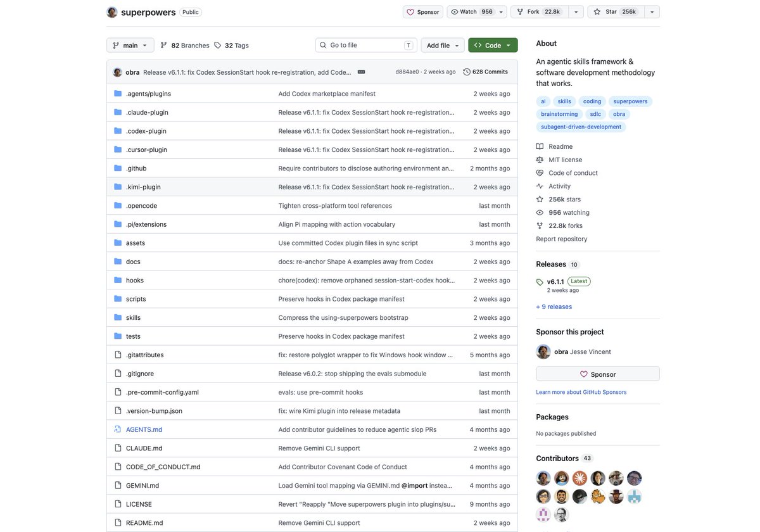Click the Sponsor button under Sponsor this project
Image resolution: width=760 pixels, height=532 pixels.
pyautogui.click(x=598, y=374)
